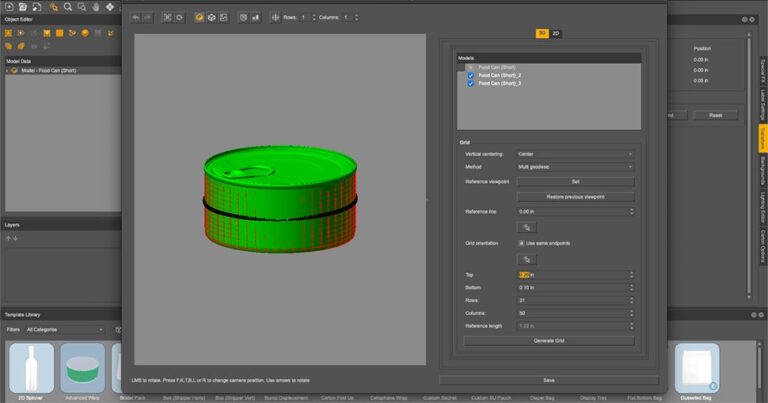This screenshot has width=768, height=403.
Task: Click the orange leaf icon in Object Editor second row
Action: (21, 46)
